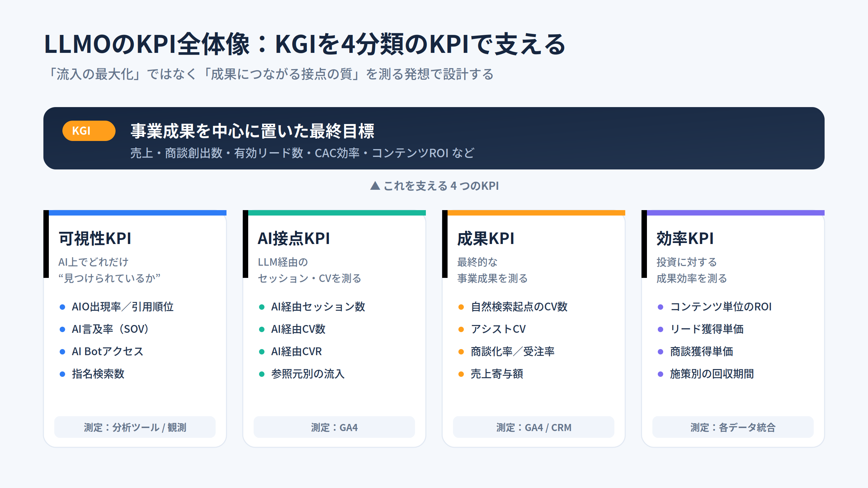Click the item コンテンツ単位のROI
This screenshot has height=488, width=868.
(x=721, y=307)
